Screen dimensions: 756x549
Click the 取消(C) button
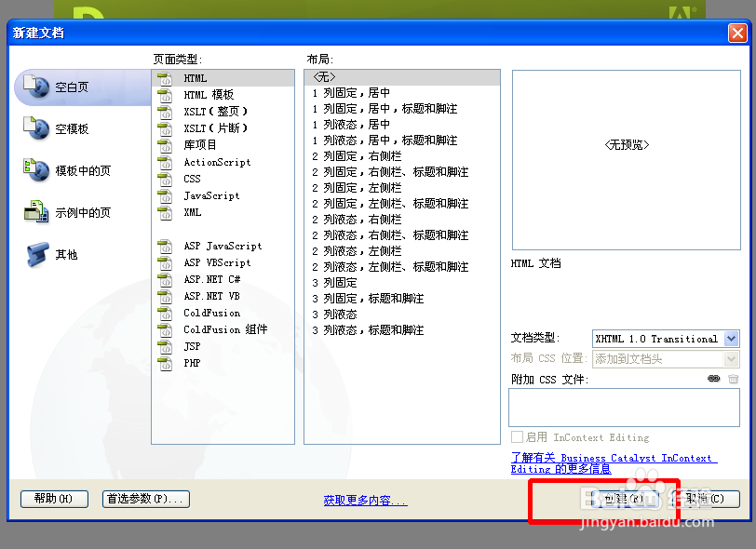tap(706, 499)
